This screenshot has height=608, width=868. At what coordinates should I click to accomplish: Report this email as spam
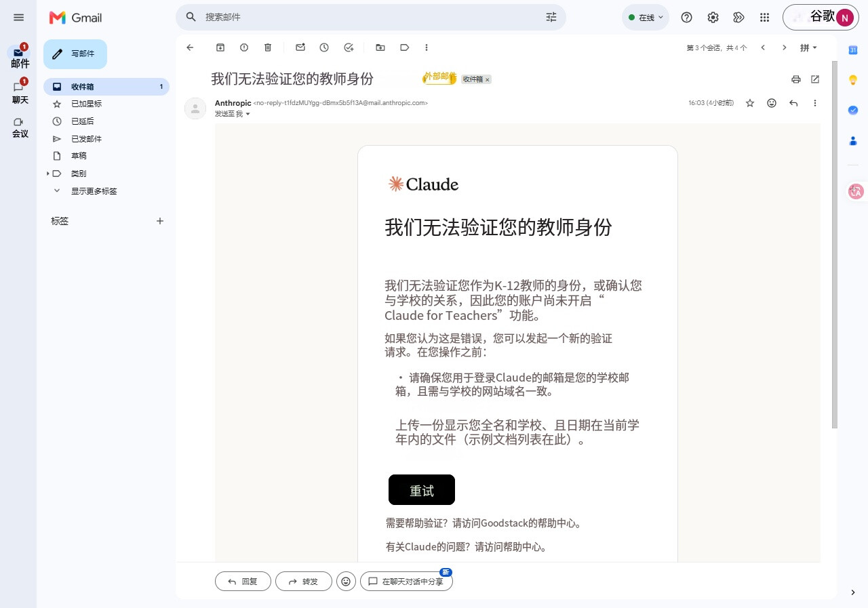pyautogui.click(x=244, y=47)
